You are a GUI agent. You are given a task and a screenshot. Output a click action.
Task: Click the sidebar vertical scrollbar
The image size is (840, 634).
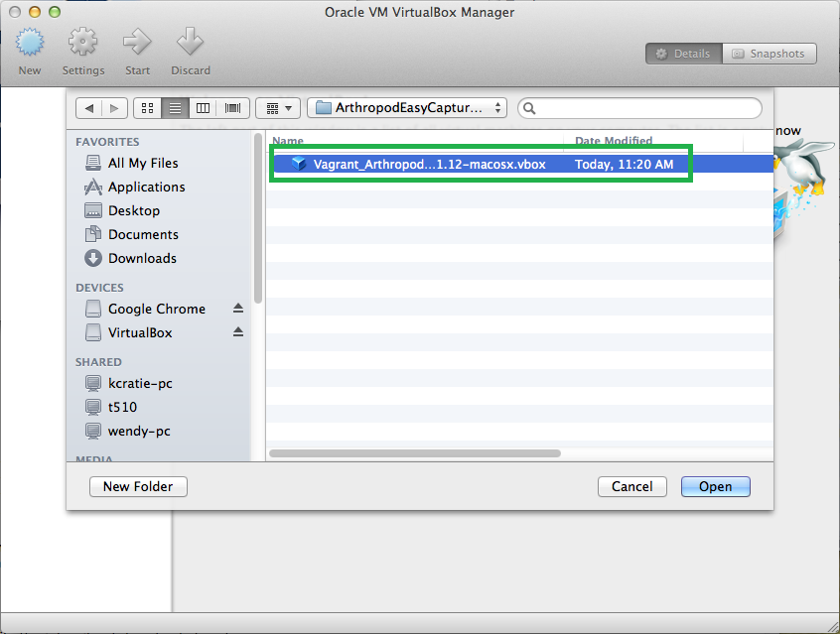pyautogui.click(x=258, y=218)
